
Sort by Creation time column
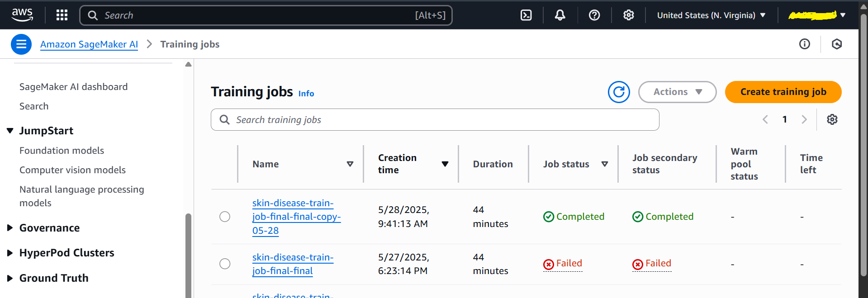pos(445,164)
